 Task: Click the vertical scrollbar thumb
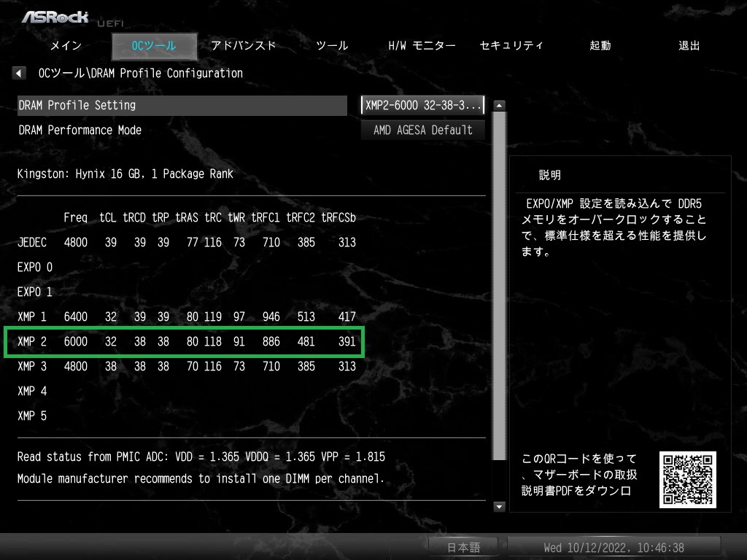[499, 286]
